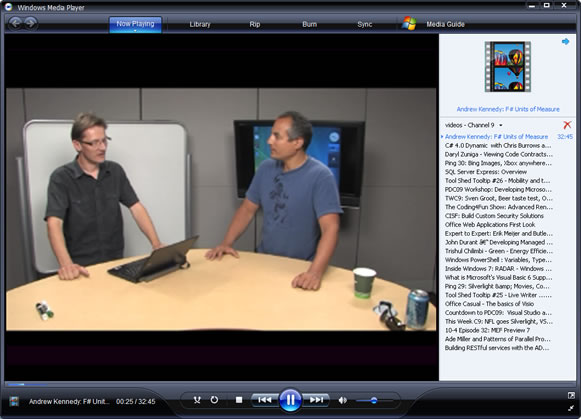The height and width of the screenshot is (419, 581).
Task: Switch to the Sync tab
Action: [x=365, y=24]
